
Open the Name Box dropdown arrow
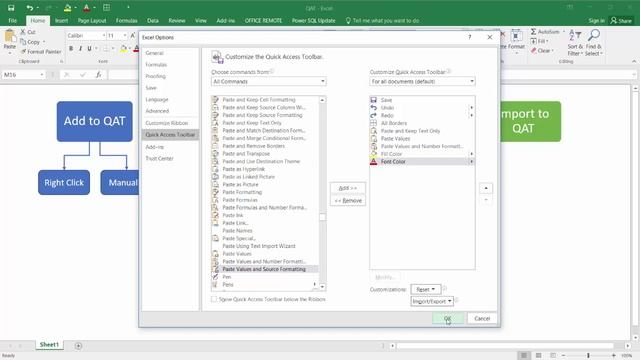point(42,75)
